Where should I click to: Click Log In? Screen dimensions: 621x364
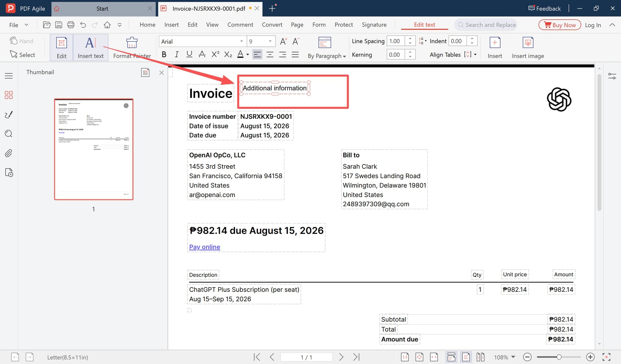tap(593, 25)
